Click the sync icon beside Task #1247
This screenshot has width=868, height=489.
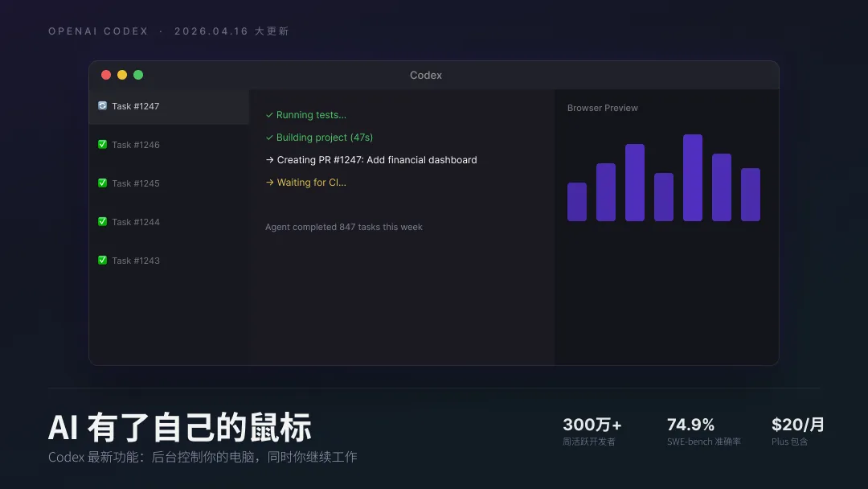click(x=102, y=106)
